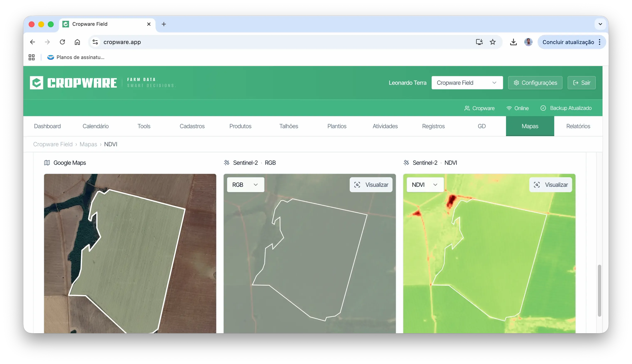The width and height of the screenshot is (632, 364).
Task: Open the browser downloads icon
Action: pyautogui.click(x=513, y=42)
